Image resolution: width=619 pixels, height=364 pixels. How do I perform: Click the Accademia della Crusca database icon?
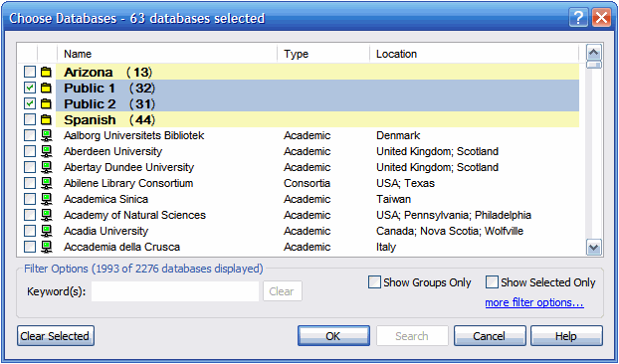(x=47, y=247)
